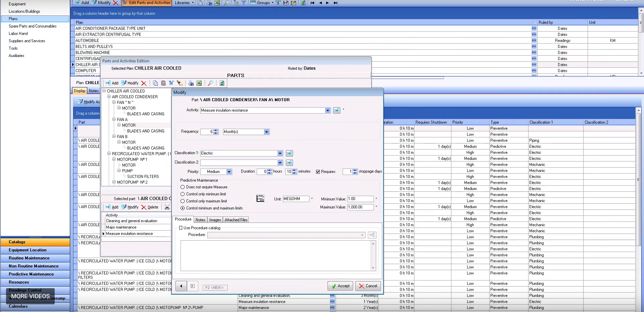Screen dimensions: 644x312
Task: Open the Libraries dropdown menu
Action: [x=184, y=3]
